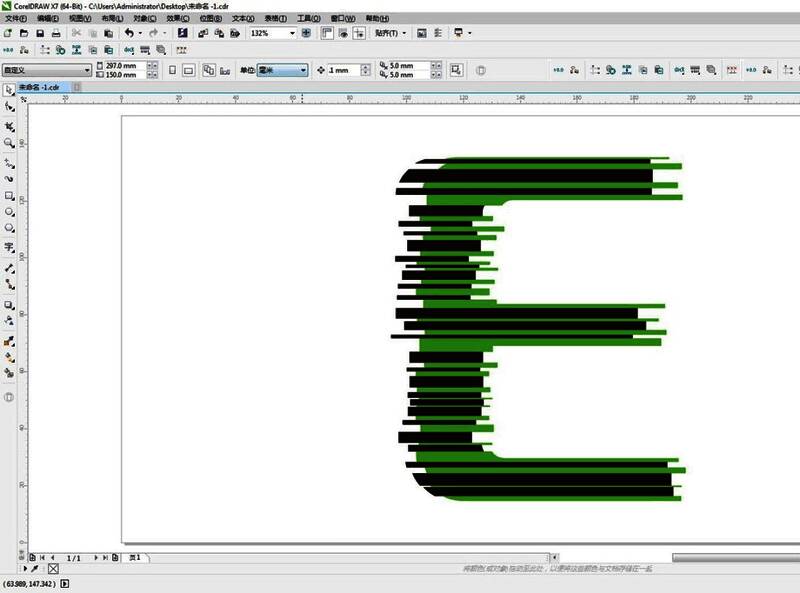Toggle the show rulers button
This screenshot has height=593, width=800.
[327, 33]
